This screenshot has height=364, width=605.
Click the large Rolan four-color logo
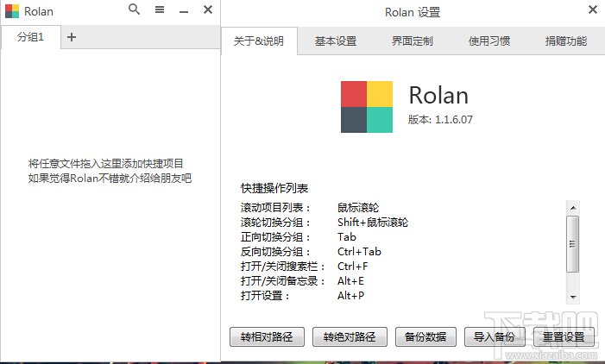click(x=367, y=107)
